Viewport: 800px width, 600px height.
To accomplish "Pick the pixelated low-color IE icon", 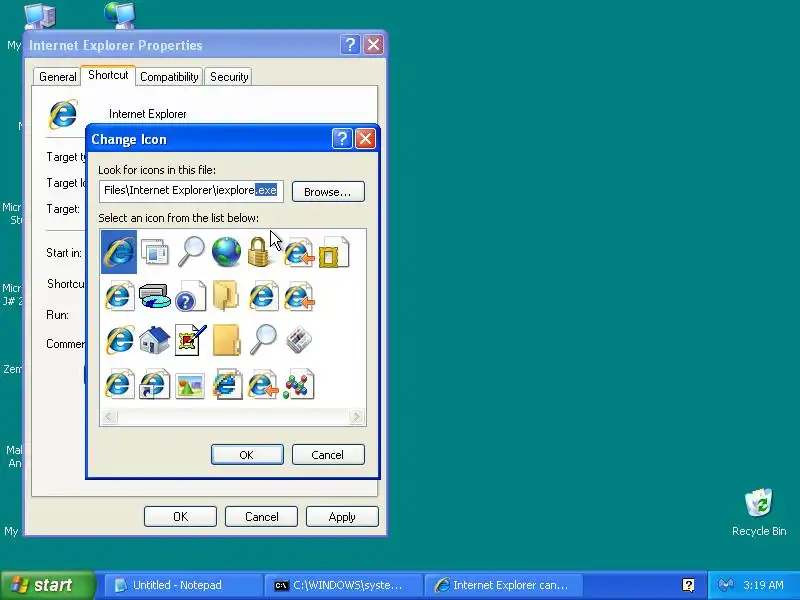I will [227, 384].
